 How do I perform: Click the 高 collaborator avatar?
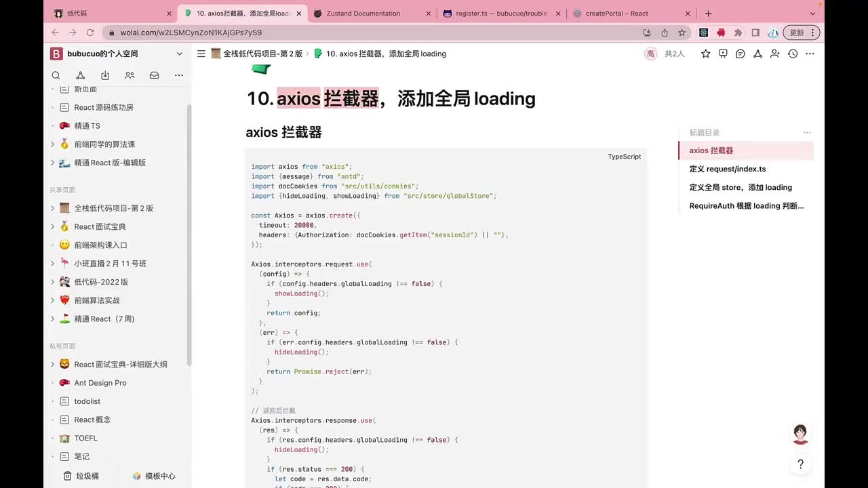pyautogui.click(x=650, y=54)
